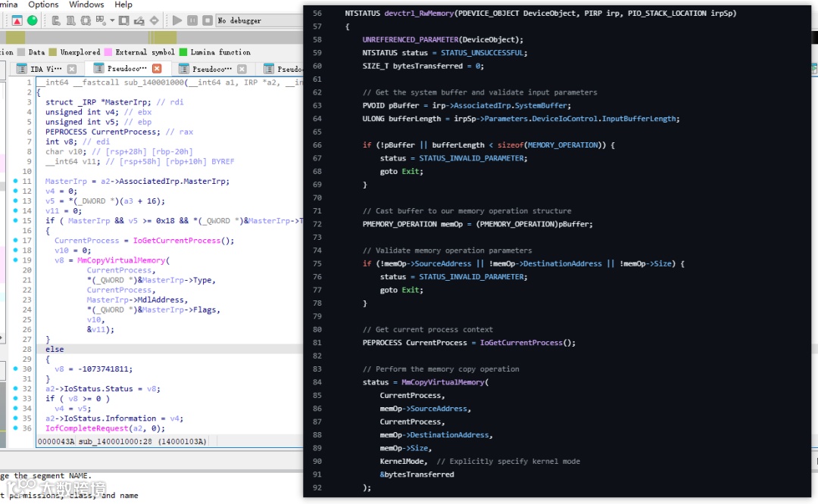
Task: Close the IDA View tab
Action: tap(72, 69)
